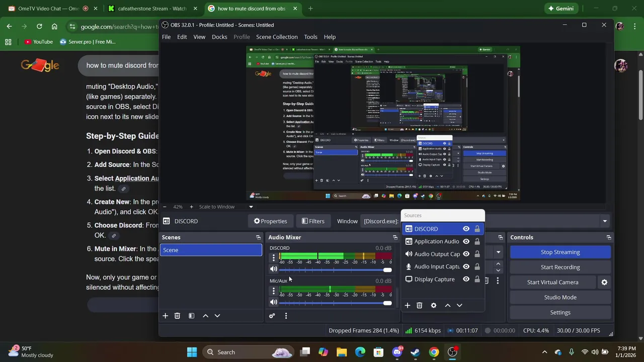Expand the Window [Discord.exe] combo box

(605, 221)
